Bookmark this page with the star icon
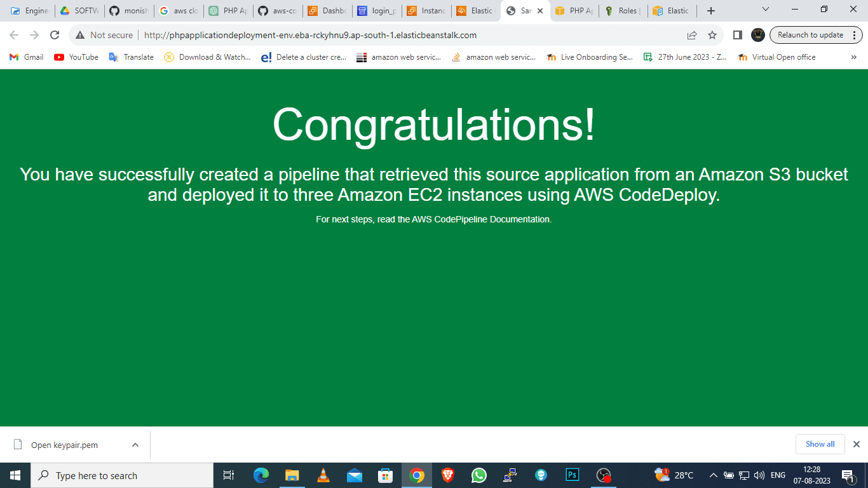 tap(712, 35)
